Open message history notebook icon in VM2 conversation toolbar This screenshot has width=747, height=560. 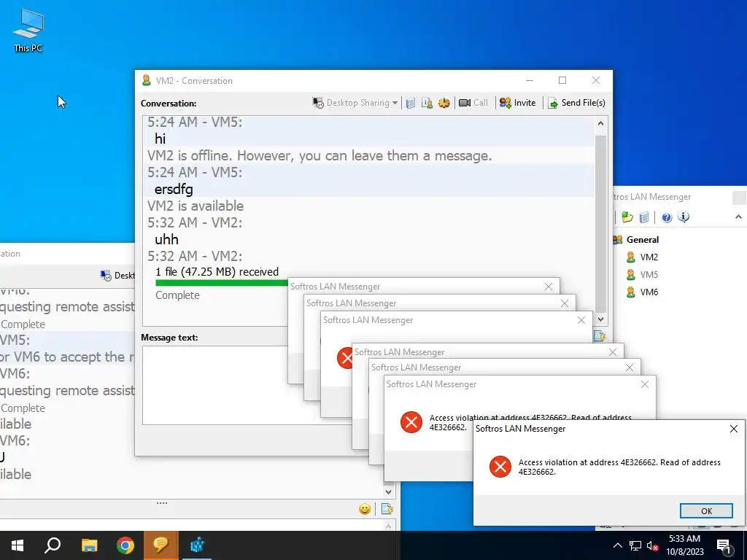411,103
